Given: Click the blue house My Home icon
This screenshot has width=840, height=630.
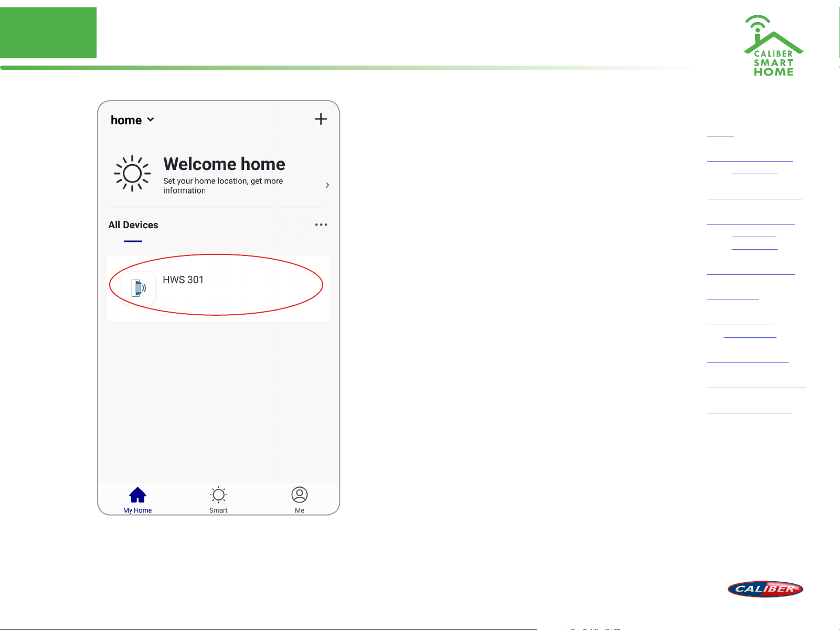Looking at the screenshot, I should pyautogui.click(x=137, y=495).
